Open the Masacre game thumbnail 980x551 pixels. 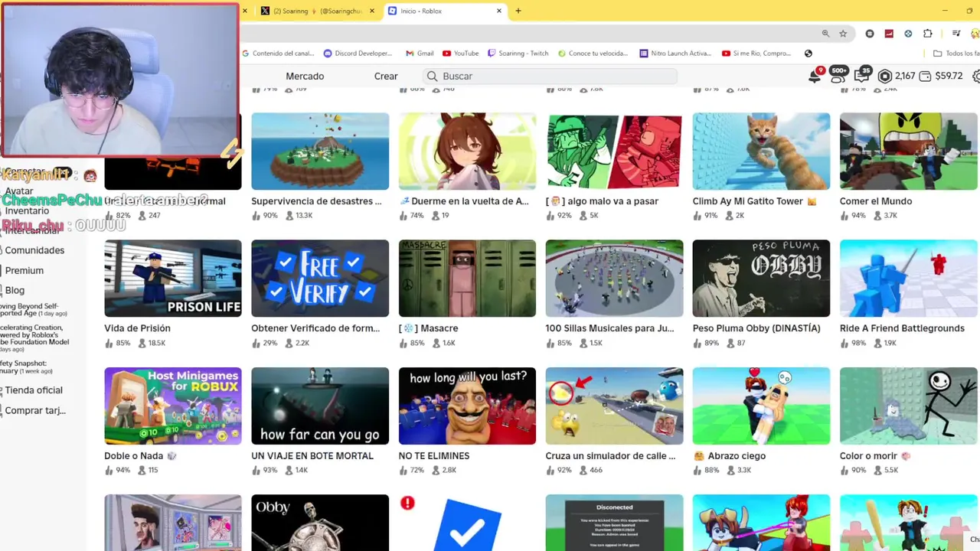point(467,279)
